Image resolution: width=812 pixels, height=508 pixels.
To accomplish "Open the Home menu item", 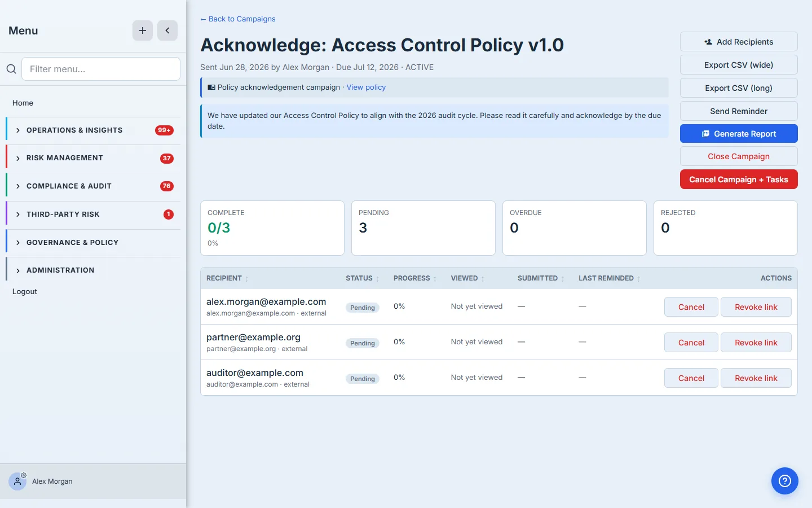I will click(x=23, y=103).
